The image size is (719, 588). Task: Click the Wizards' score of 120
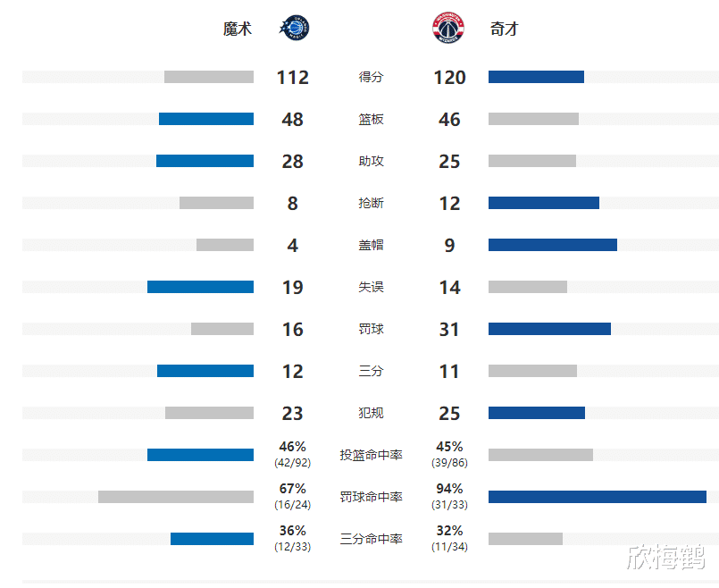449,78
